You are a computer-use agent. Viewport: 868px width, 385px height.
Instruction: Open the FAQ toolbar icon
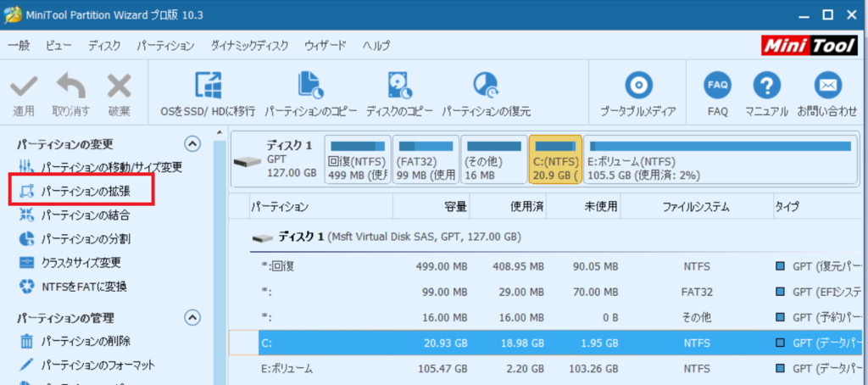[717, 86]
